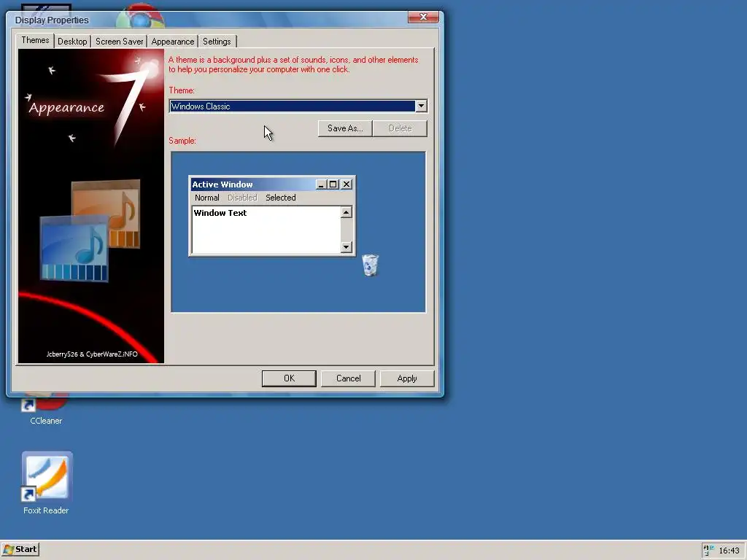Image resolution: width=747 pixels, height=560 pixels.
Task: Close the Display Properties dialog
Action: tap(423, 17)
